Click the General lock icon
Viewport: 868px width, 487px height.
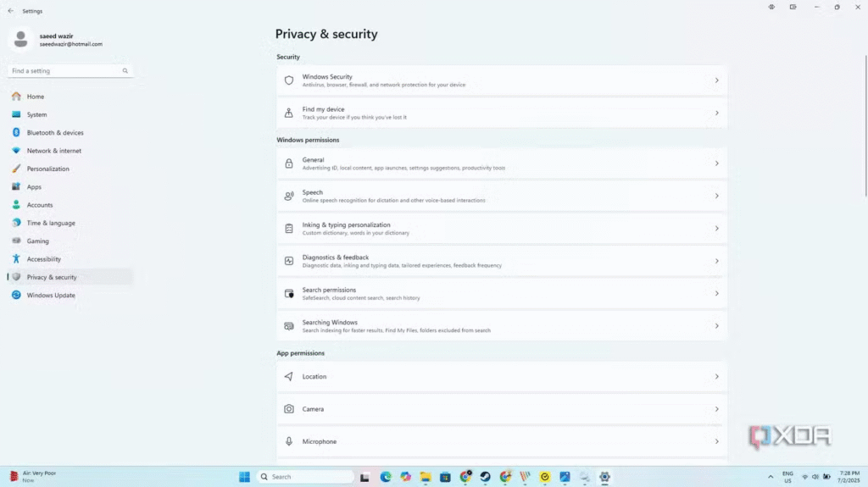pyautogui.click(x=289, y=163)
